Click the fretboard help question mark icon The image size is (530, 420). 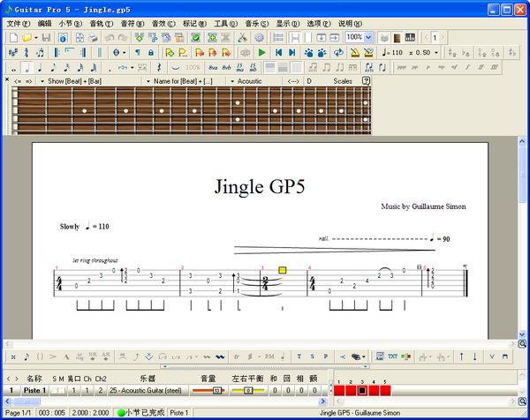tap(366, 80)
